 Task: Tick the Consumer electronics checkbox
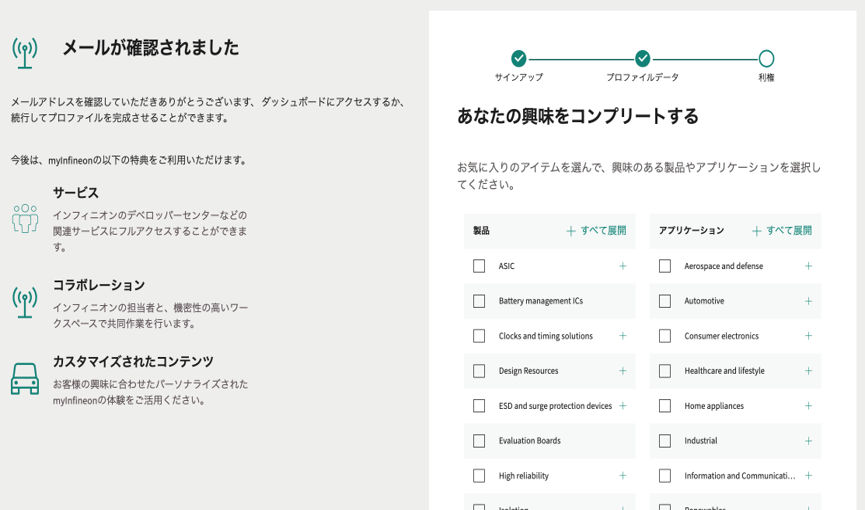[x=665, y=336]
